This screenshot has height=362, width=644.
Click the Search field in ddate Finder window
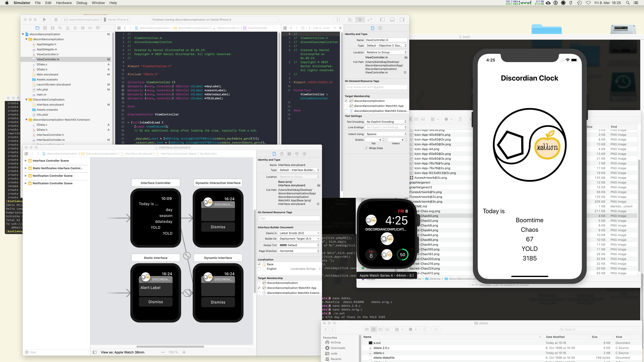pos(599,329)
